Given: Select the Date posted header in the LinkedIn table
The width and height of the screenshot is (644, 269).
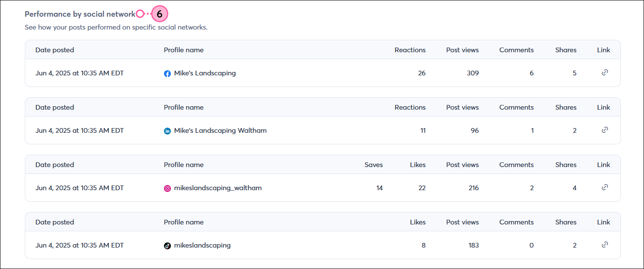Looking at the screenshot, I should pyautogui.click(x=54, y=107).
